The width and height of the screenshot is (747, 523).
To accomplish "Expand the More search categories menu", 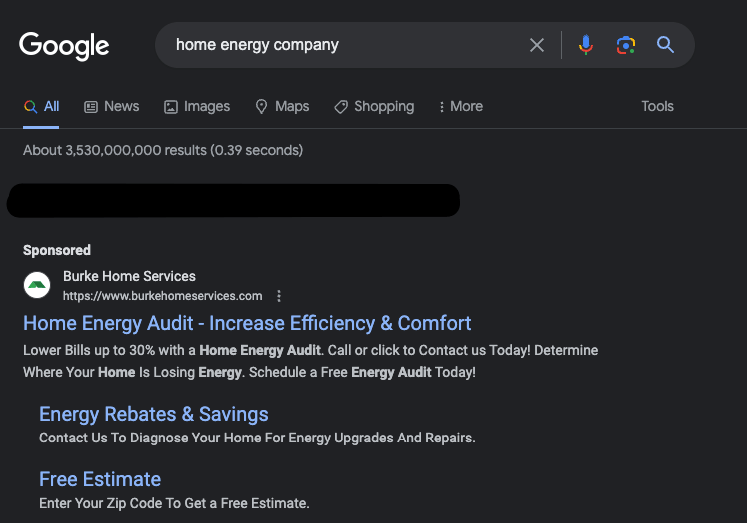I will point(461,106).
